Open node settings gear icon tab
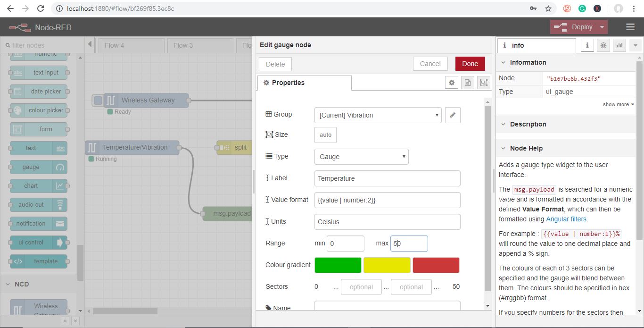This screenshot has width=644, height=328. tap(452, 83)
